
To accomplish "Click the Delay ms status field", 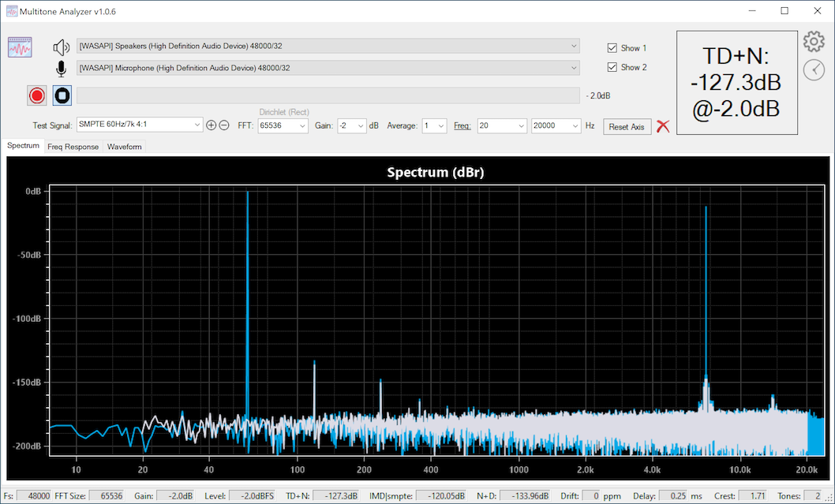I will pos(672,496).
